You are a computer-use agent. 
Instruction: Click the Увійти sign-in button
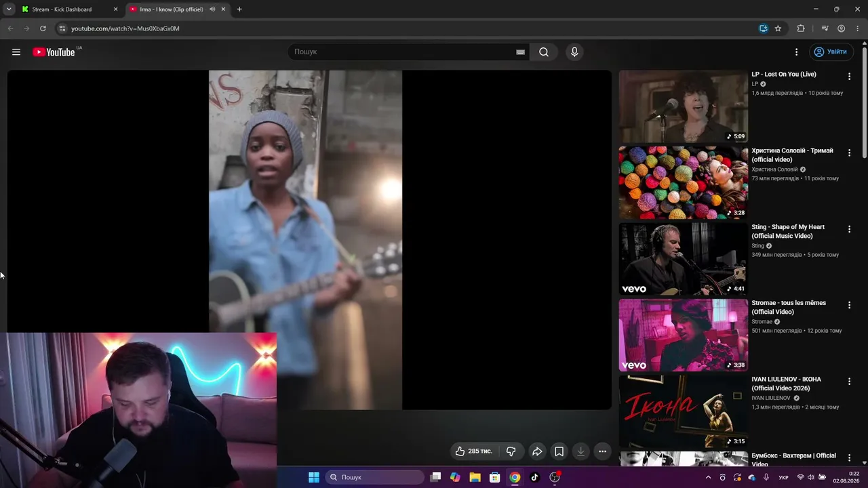pos(831,52)
